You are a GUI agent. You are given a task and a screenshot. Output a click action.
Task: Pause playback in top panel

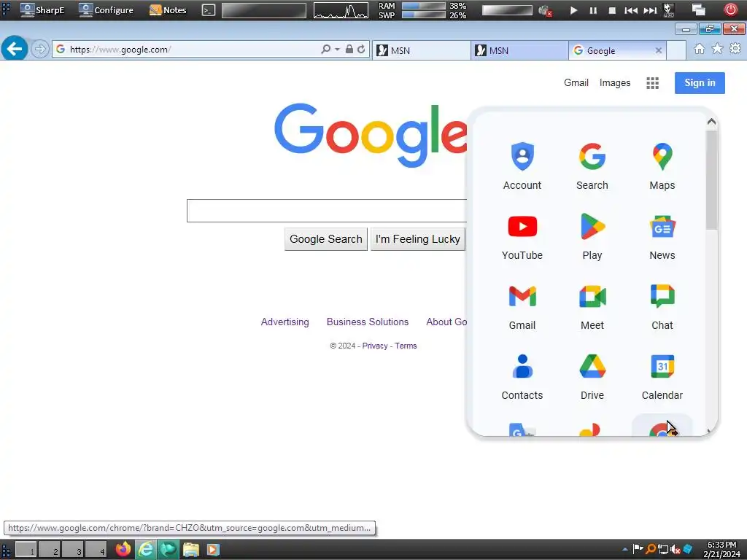pyautogui.click(x=593, y=10)
